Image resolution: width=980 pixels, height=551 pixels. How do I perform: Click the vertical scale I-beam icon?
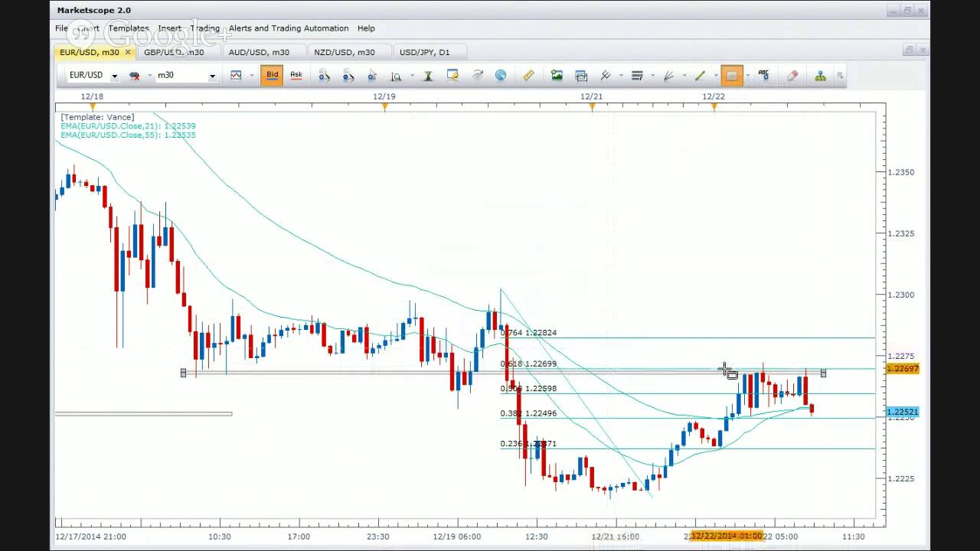click(429, 75)
